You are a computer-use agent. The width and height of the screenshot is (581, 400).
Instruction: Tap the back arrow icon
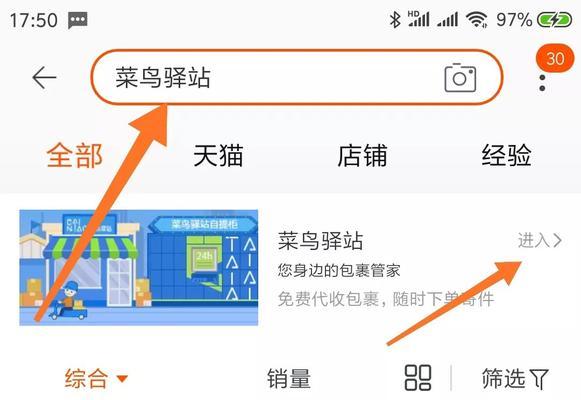[x=44, y=77]
